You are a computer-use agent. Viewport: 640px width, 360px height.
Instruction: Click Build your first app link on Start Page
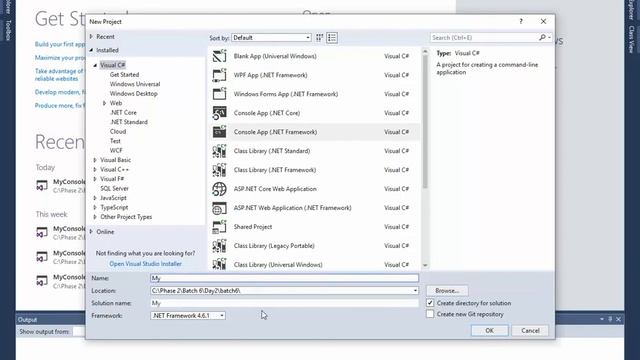(60, 44)
